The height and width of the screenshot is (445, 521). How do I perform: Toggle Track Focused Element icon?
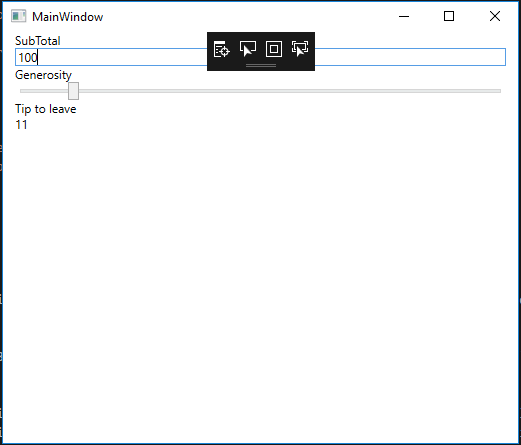(300, 49)
